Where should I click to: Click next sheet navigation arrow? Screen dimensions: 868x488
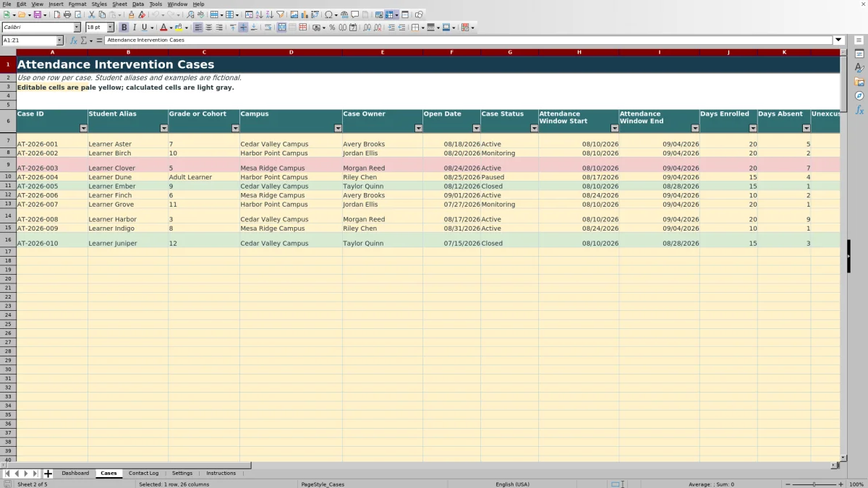(x=26, y=474)
